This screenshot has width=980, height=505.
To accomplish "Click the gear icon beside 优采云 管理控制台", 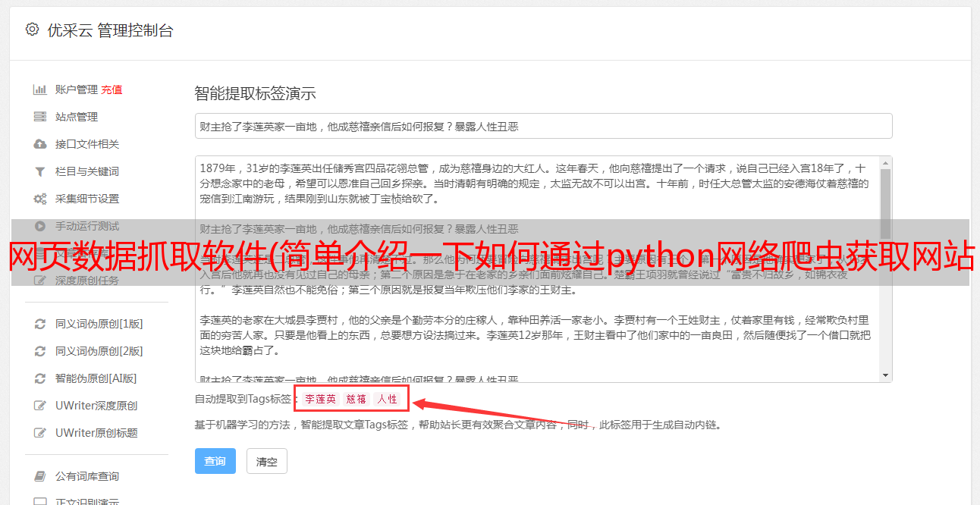I will [32, 30].
